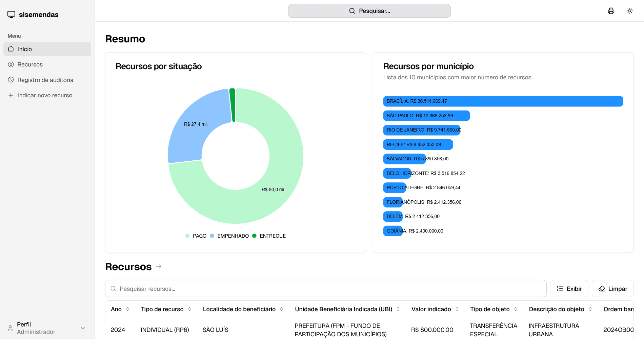
Task: Click the user profile icon at bottom
Action: [10, 328]
